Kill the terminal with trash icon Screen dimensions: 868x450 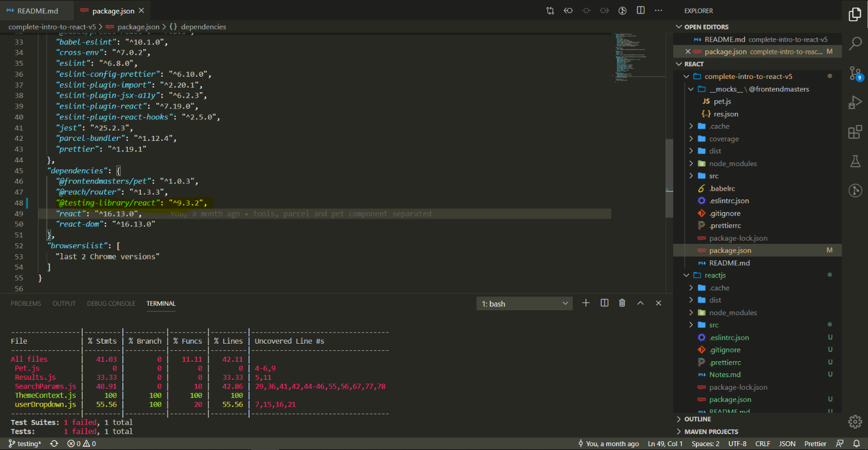pos(622,303)
